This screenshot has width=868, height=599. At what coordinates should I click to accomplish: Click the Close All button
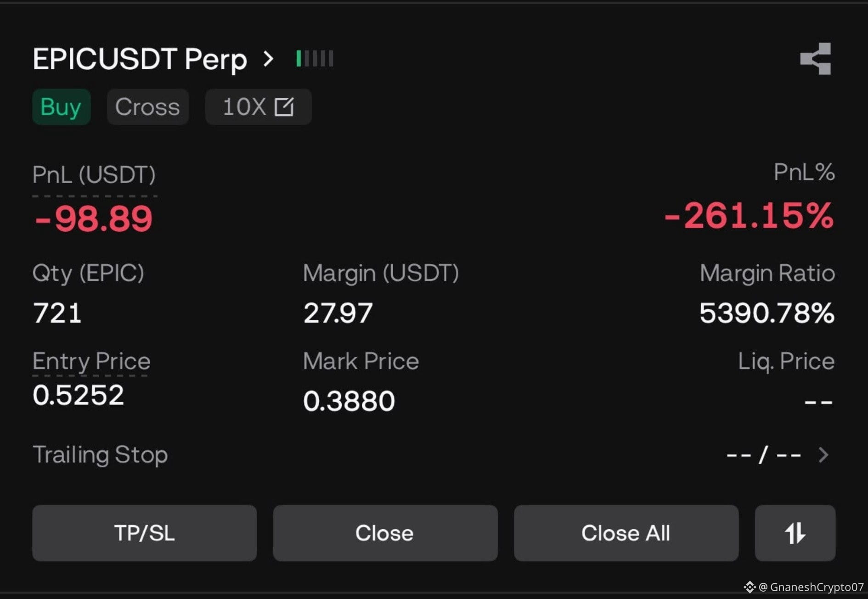click(x=626, y=533)
